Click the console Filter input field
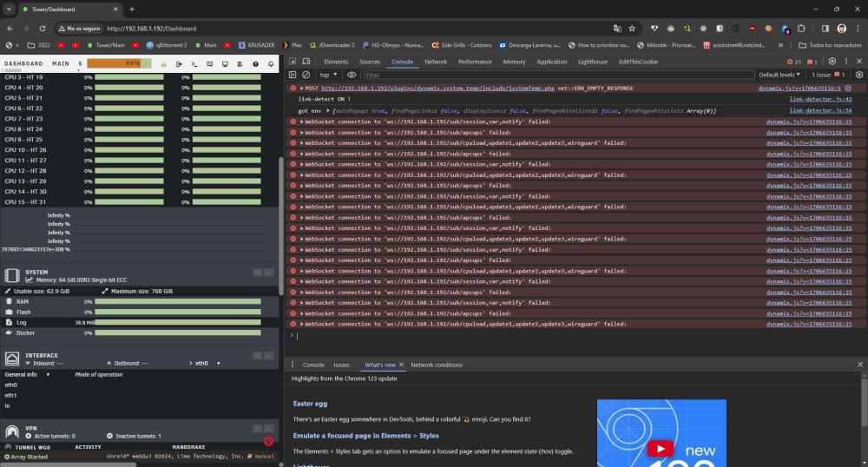The image size is (868, 467). click(x=558, y=75)
